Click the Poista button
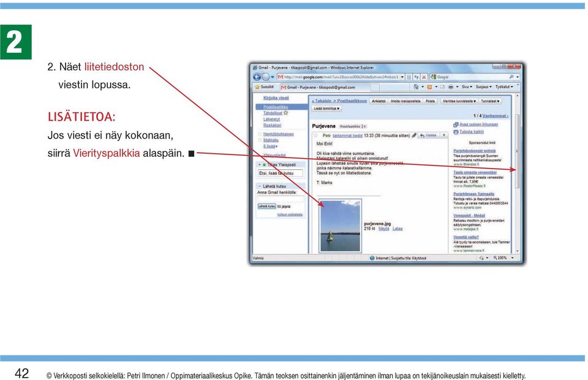The image size is (588, 380). click(x=430, y=101)
